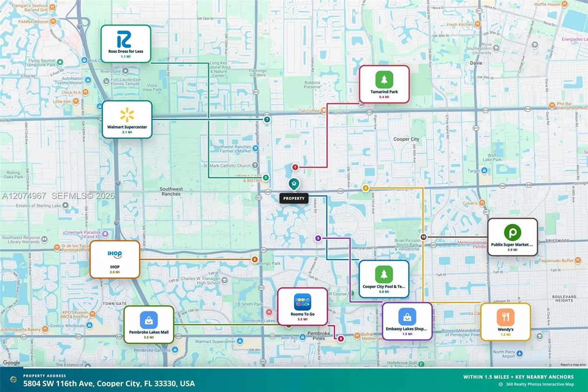Click the Phở Bar Vietnamese Kitchen pin
The height and width of the screenshot is (392, 588).
tap(552, 106)
